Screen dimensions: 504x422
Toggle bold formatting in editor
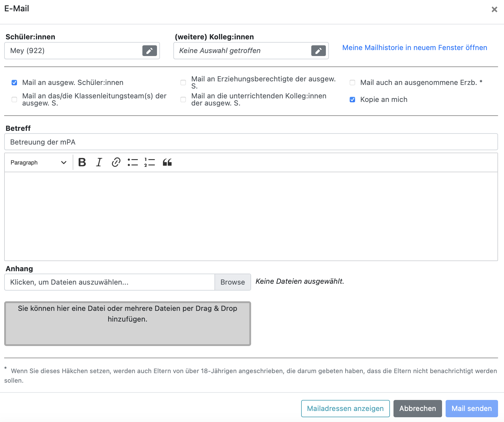pos(82,162)
